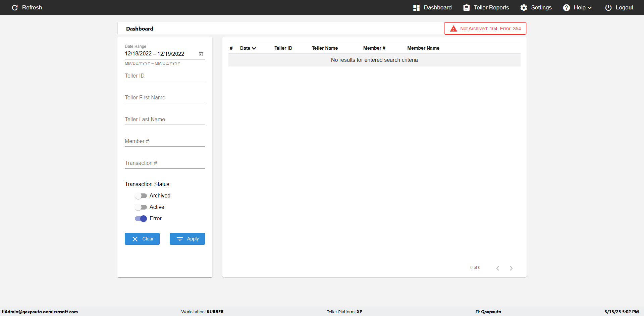Click the Teller First Name field
This screenshot has height=316, width=644.
[165, 98]
